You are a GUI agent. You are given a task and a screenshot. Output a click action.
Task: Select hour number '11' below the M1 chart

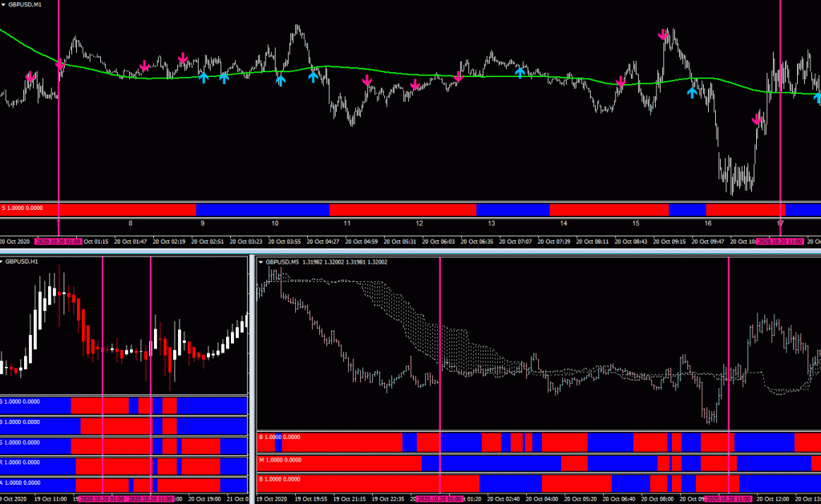coord(347,224)
